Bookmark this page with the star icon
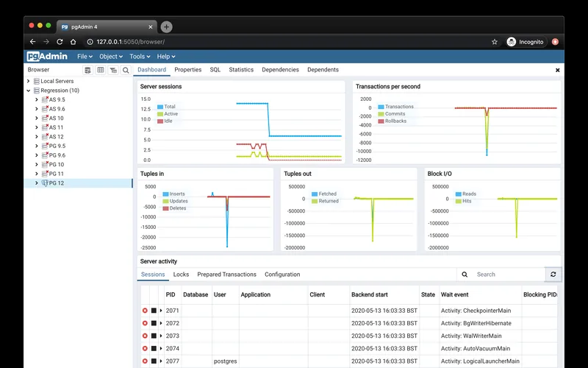The image size is (588, 368). point(495,42)
